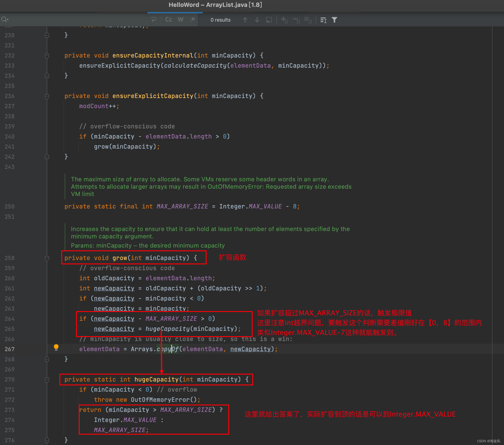
Task: Click ensureCapacityInternal method name on line 232
Action: [153, 56]
